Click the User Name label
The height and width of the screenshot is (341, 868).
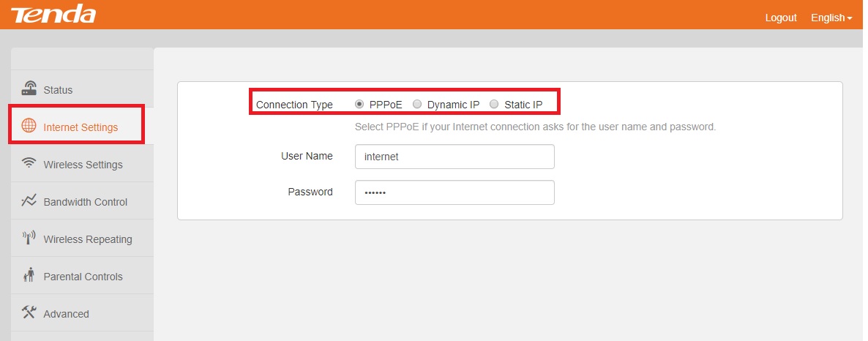[x=307, y=156]
